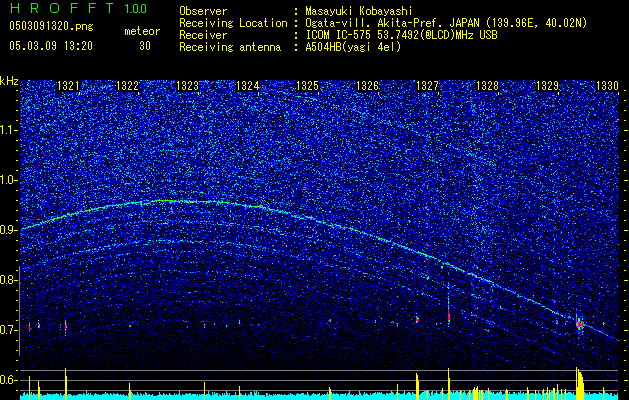Click the strong red meteor echo near 1329
629x400 pixels.
[x=580, y=324]
